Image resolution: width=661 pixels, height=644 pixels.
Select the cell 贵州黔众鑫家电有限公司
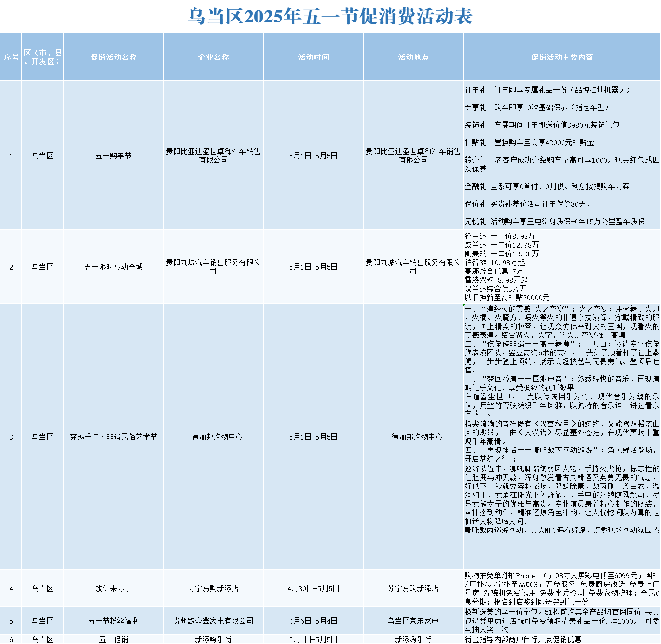click(x=214, y=621)
